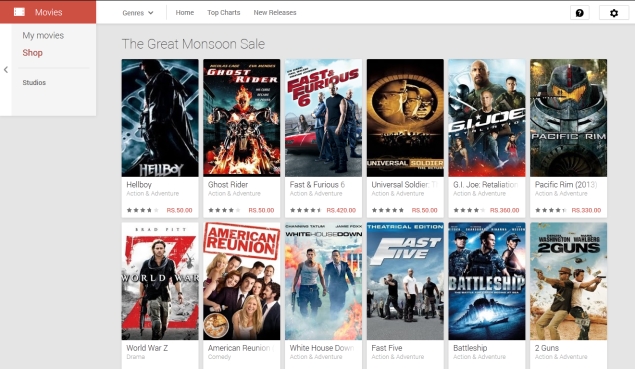Go to the Home tab

[185, 13]
